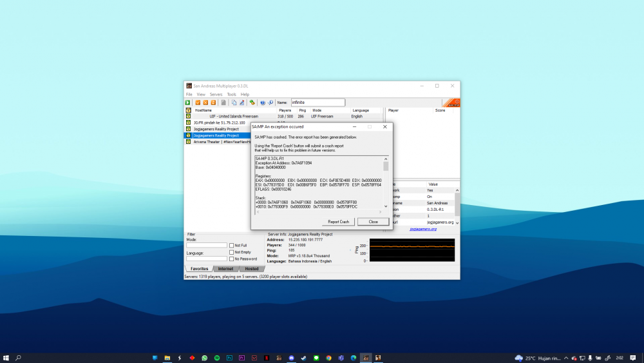Open the Tools menu
The height and width of the screenshot is (363, 644).
(232, 94)
